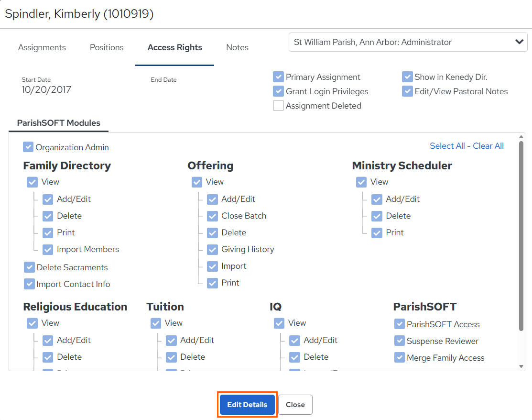Toggle Ministry Scheduler View checkbox
532x420 pixels.
361,182
